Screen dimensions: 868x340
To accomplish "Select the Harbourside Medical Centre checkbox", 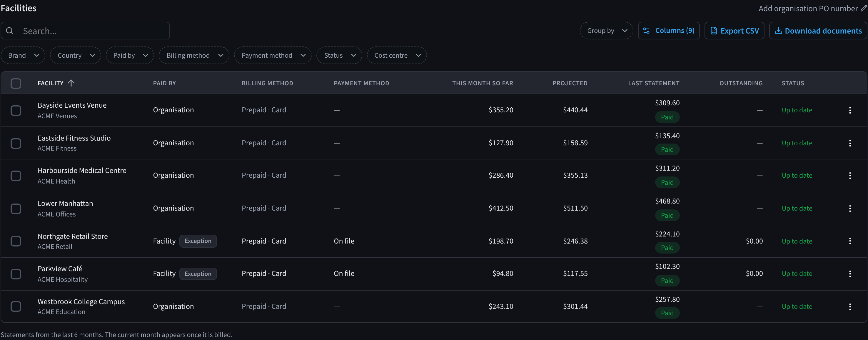I will tap(16, 176).
